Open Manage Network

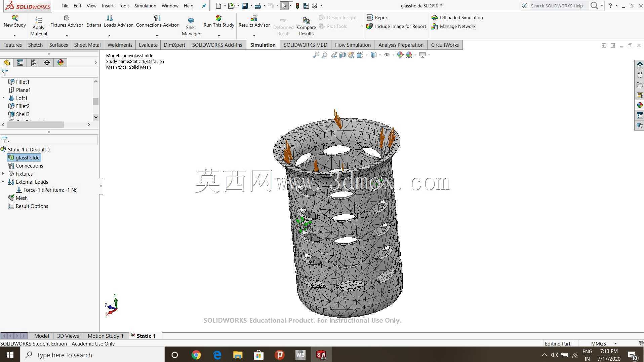[x=454, y=26]
